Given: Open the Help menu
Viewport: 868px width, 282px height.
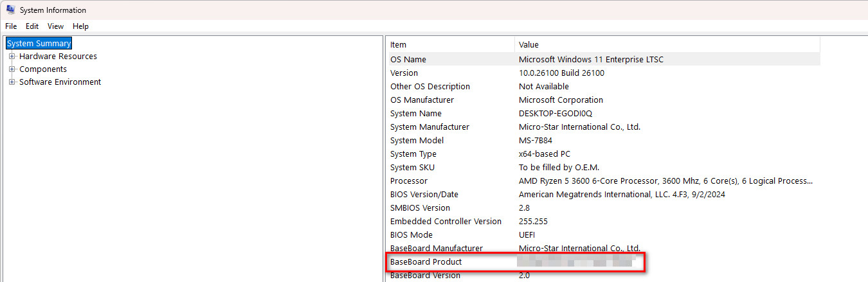Looking at the screenshot, I should pyautogui.click(x=80, y=26).
